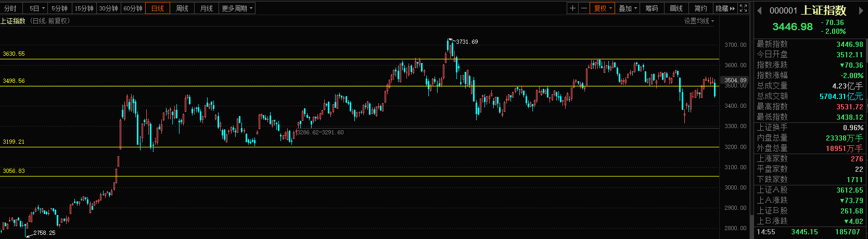Image resolution: width=868 pixels, height=239 pixels.
Task: Click the gap label 3286.62-3291.60
Action: pyautogui.click(x=320, y=132)
